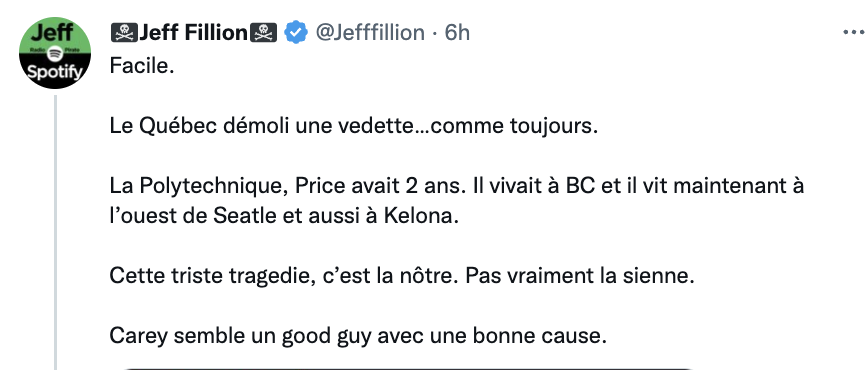Click the "Pas vraiment la sienne." sentence
Image resolution: width=866 pixels, height=370 pixels.
coord(580,276)
